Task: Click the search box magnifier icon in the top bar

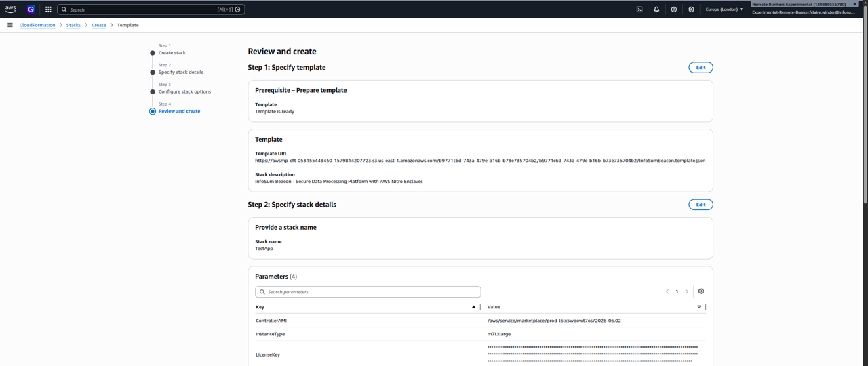Action: click(x=64, y=9)
